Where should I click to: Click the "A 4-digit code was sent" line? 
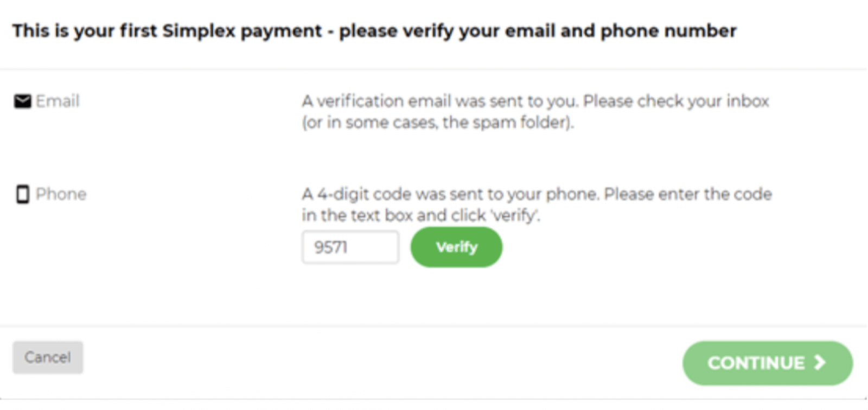pyautogui.click(x=537, y=194)
